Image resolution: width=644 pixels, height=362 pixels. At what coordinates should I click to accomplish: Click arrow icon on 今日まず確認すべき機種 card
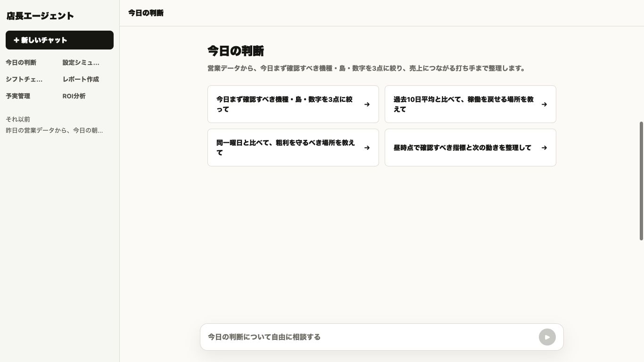pyautogui.click(x=367, y=104)
